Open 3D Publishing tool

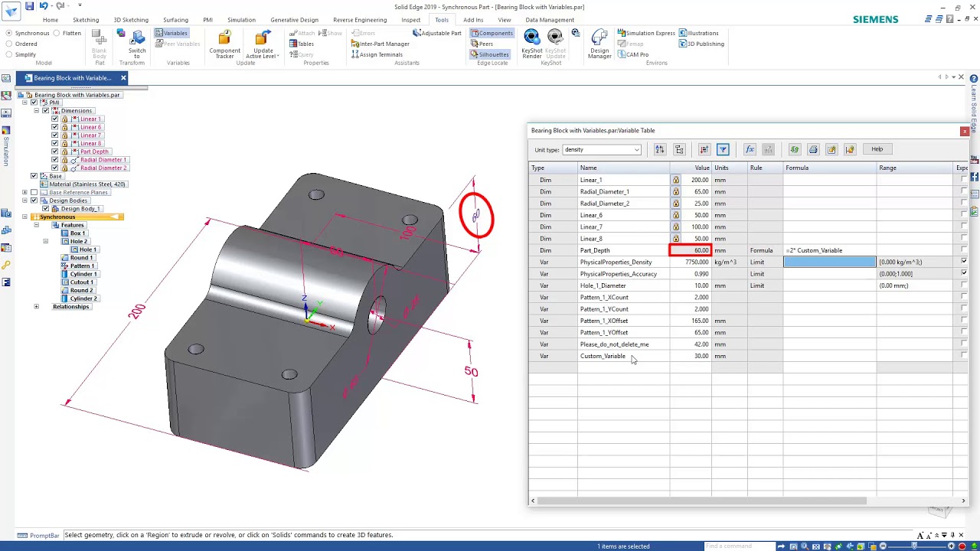(701, 44)
